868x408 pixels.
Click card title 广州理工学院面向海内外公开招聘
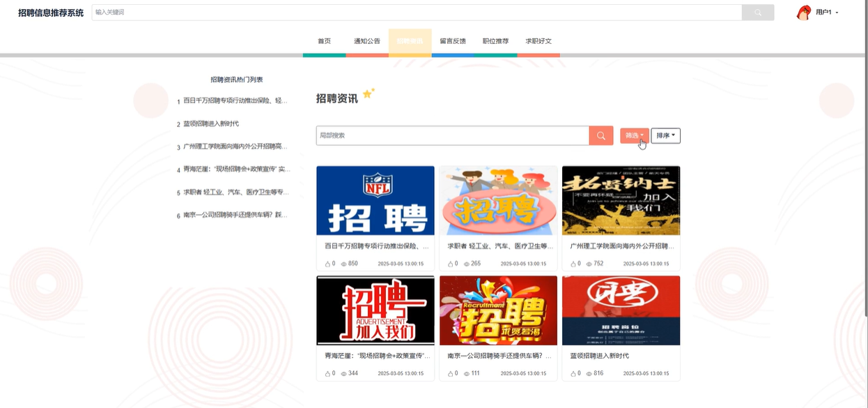pos(622,246)
